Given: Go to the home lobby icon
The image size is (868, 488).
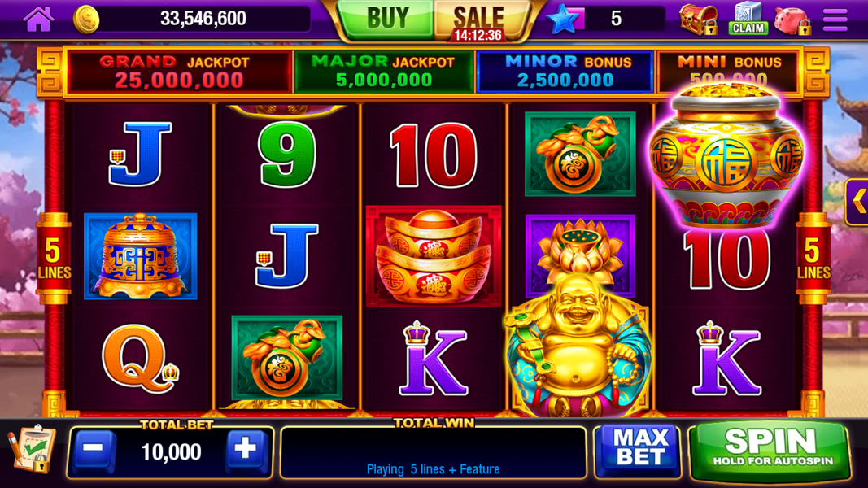Looking at the screenshot, I should (38, 19).
